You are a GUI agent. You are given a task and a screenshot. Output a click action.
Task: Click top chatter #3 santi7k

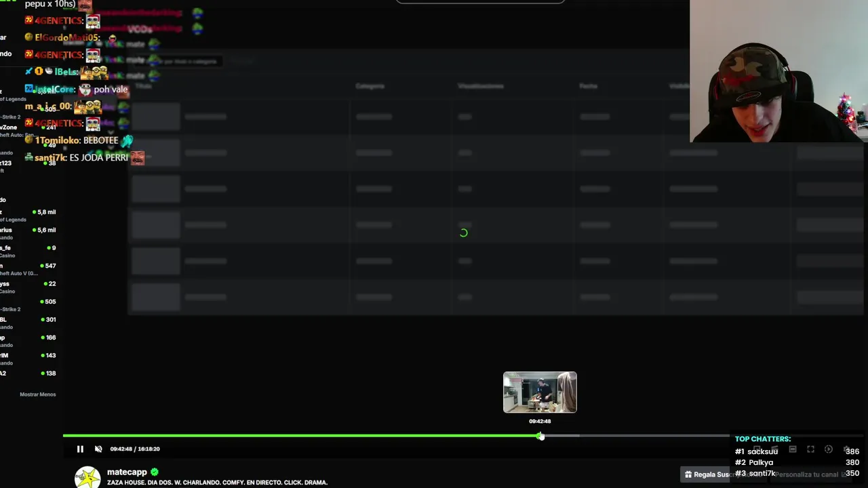(755, 473)
